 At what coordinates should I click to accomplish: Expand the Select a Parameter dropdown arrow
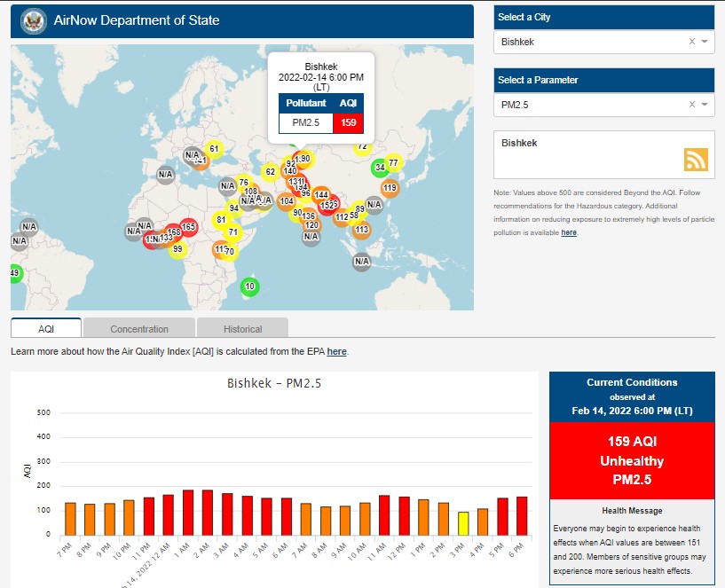point(705,105)
